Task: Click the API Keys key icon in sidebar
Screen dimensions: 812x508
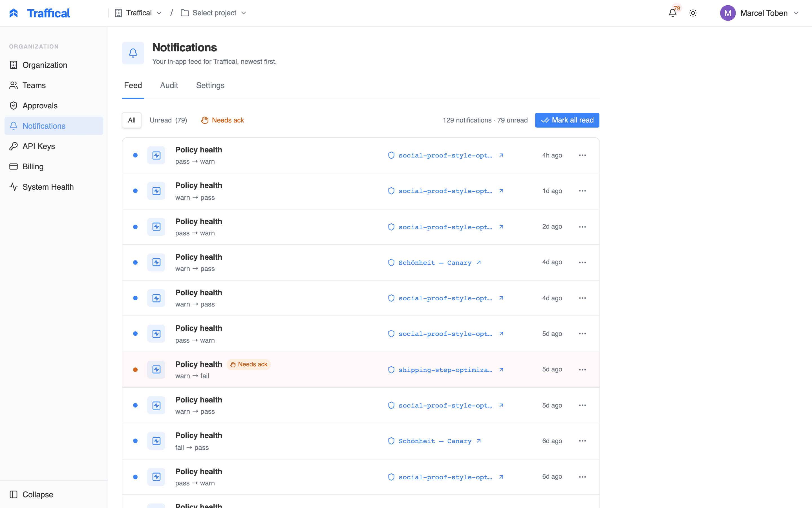Action: click(x=14, y=146)
